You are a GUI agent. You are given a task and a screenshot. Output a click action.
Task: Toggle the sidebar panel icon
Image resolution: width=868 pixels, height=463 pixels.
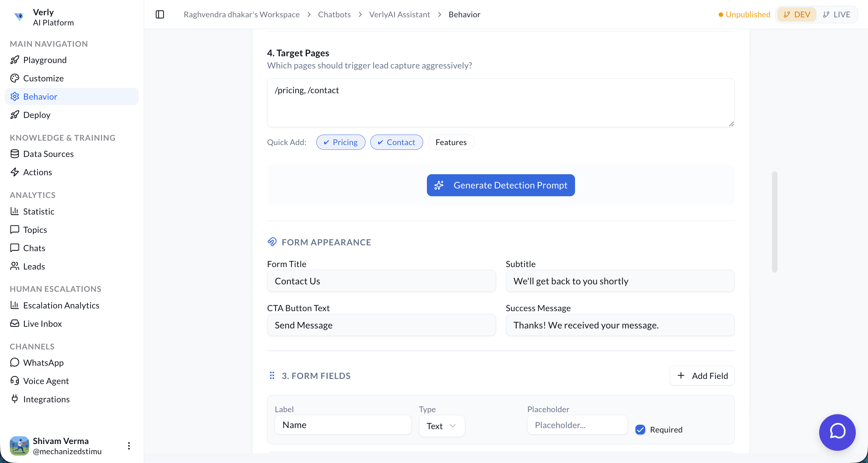click(x=160, y=15)
